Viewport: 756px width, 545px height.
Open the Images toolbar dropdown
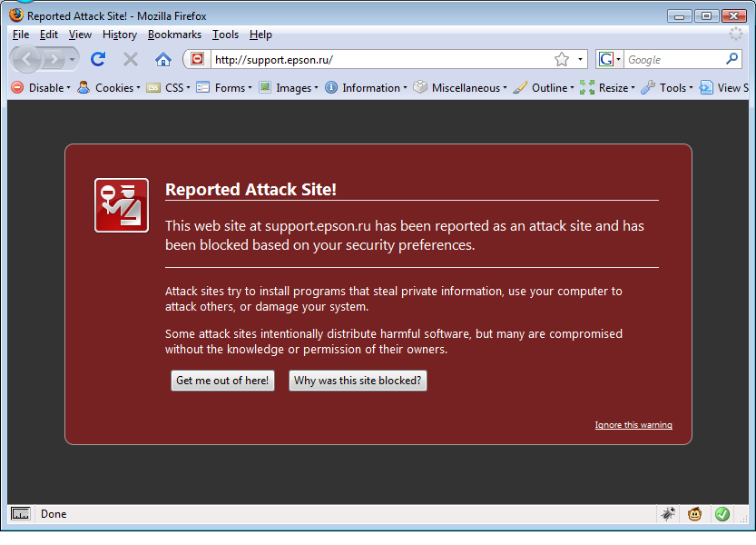pyautogui.click(x=297, y=88)
